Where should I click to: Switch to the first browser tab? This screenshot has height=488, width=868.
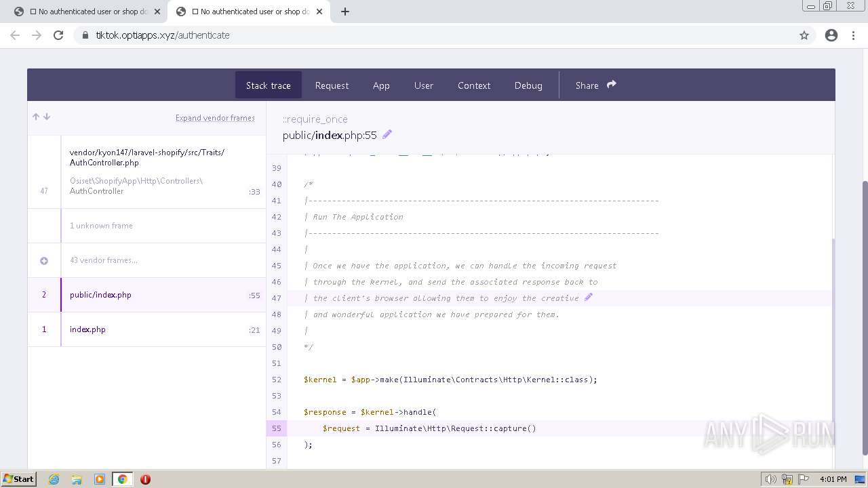(87, 12)
